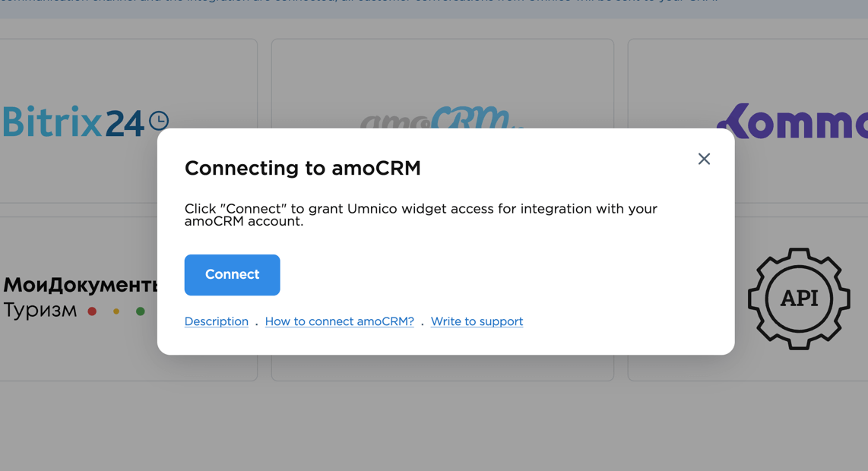Click the Connect button
The image size is (868, 471).
232,275
